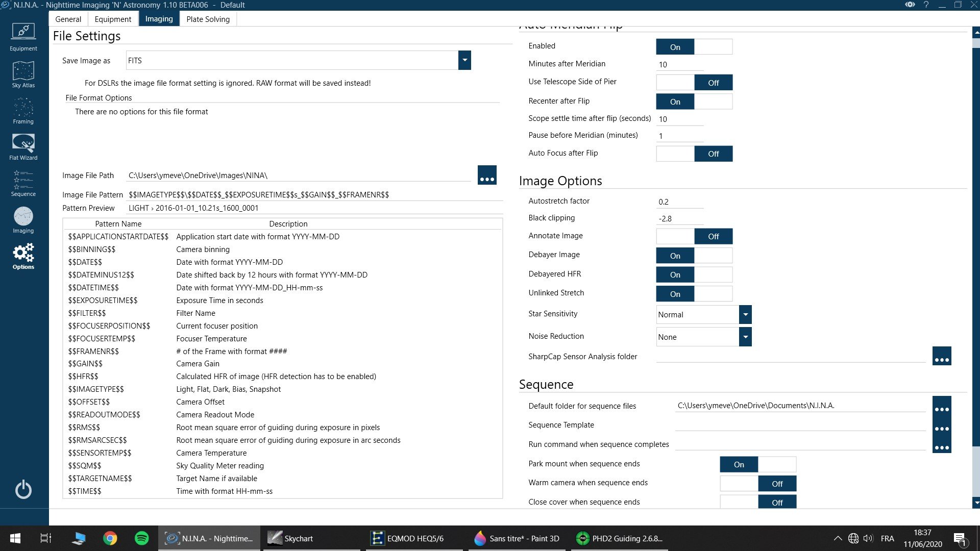Click the Autostretch factor input field
This screenshot has width=980, height=551.
pyautogui.click(x=679, y=202)
